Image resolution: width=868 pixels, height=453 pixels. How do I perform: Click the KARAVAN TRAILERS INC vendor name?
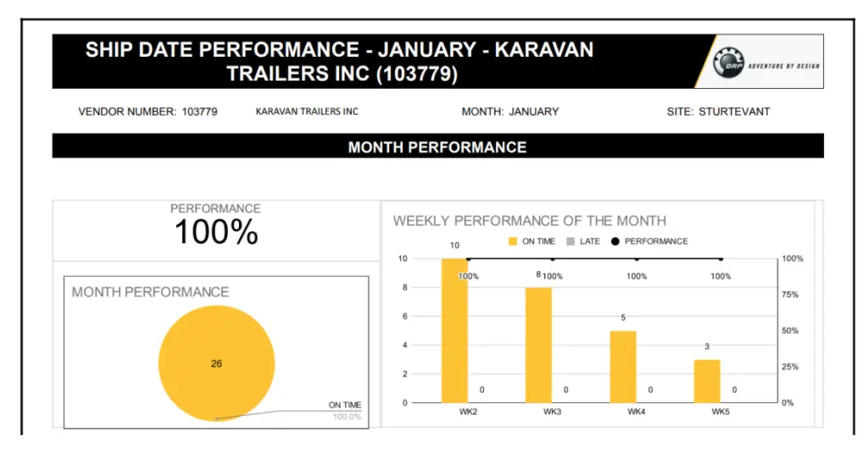[x=307, y=112]
